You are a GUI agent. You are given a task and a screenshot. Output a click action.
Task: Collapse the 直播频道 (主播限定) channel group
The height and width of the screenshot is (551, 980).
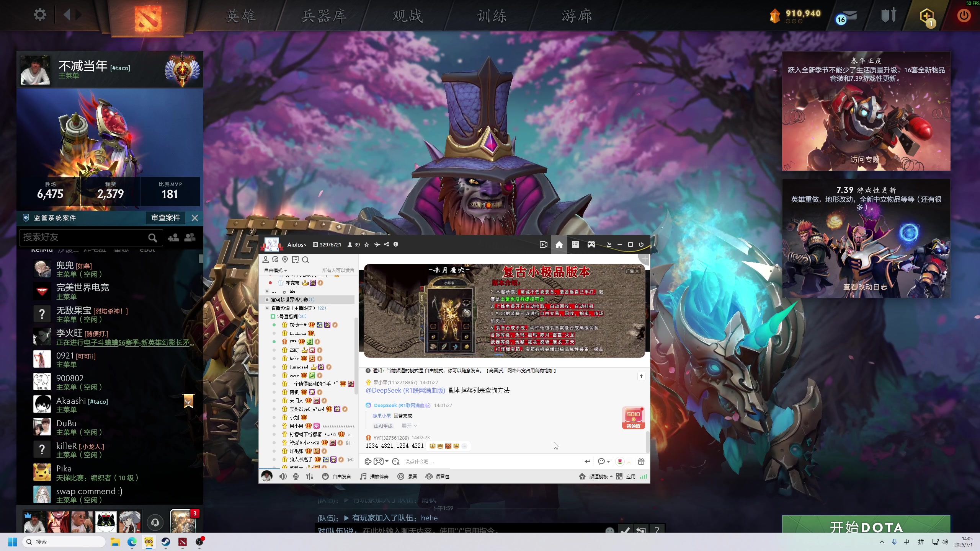click(x=267, y=308)
